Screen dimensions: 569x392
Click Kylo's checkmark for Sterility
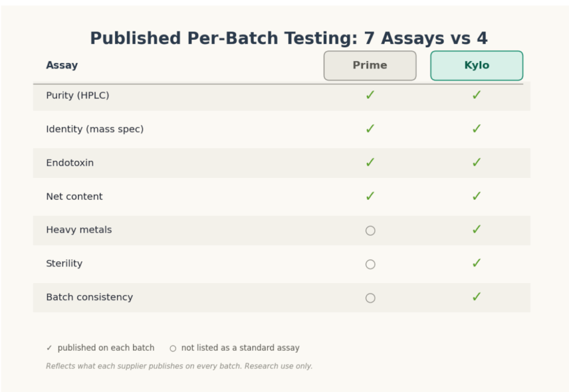pos(476,263)
